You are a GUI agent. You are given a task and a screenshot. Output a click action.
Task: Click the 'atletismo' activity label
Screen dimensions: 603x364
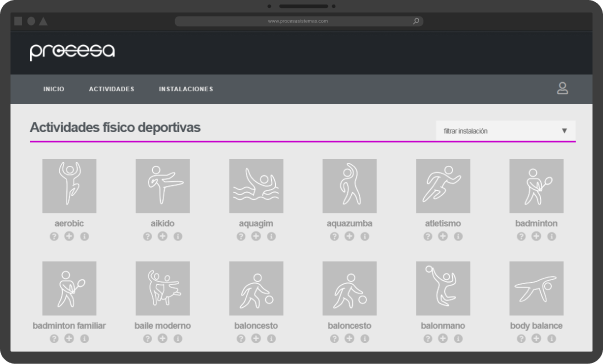click(x=443, y=223)
